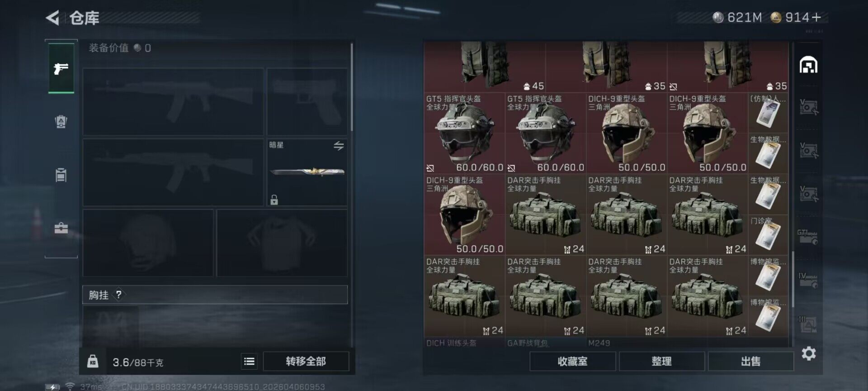Open the list view icon beside 转移全部
Image resolution: width=868 pixels, height=391 pixels.
pyautogui.click(x=249, y=361)
